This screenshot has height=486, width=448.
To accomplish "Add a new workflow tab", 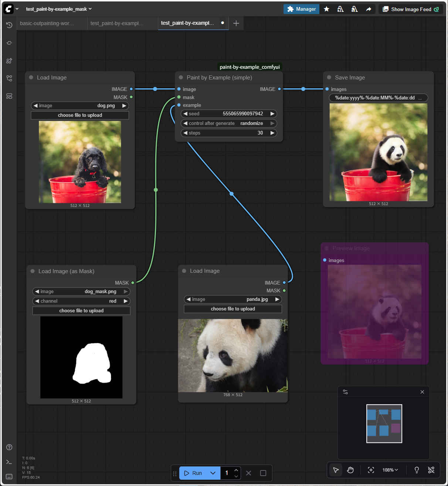I will pyautogui.click(x=236, y=23).
